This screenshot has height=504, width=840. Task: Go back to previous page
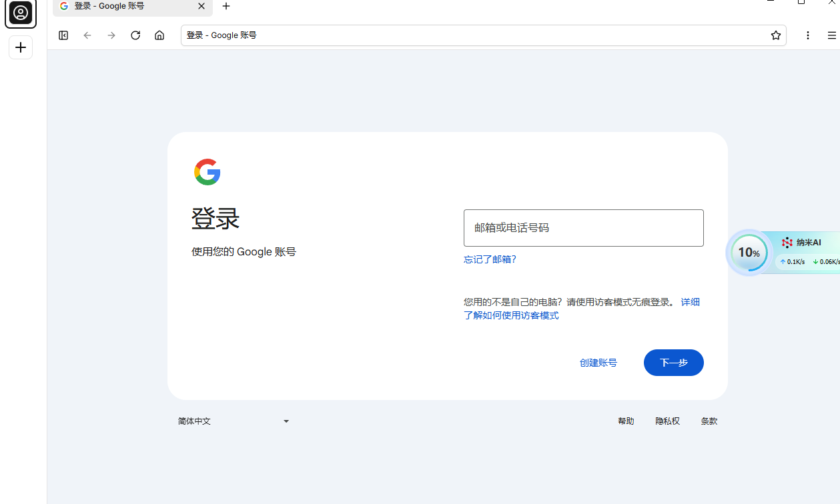(87, 35)
